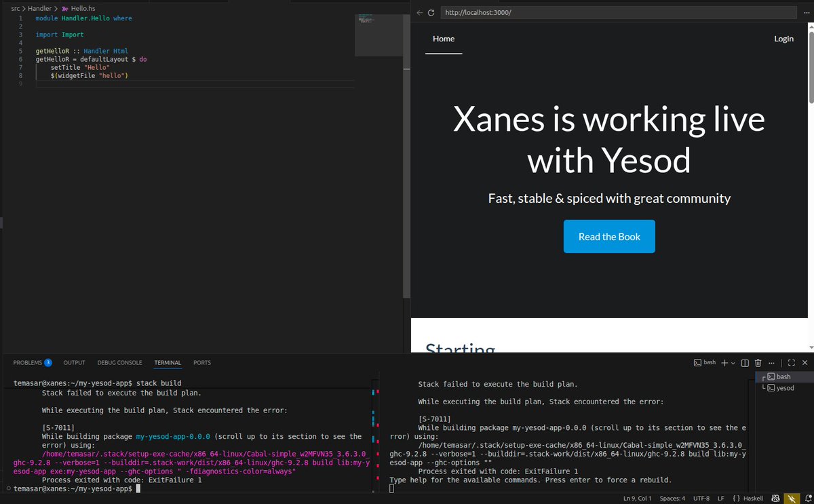Click the browser back arrow icon
The height and width of the screenshot is (504, 814).
coord(419,13)
